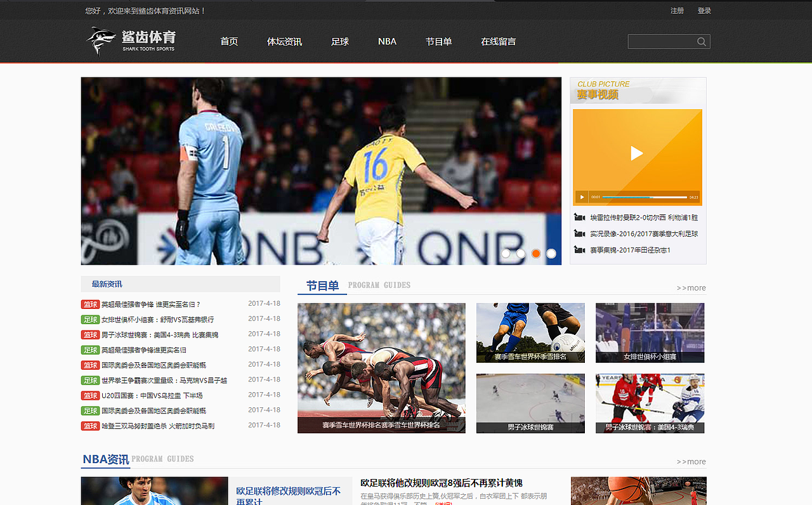Click the Shark Tooth Sports logo
The image size is (812, 505).
tap(131, 41)
